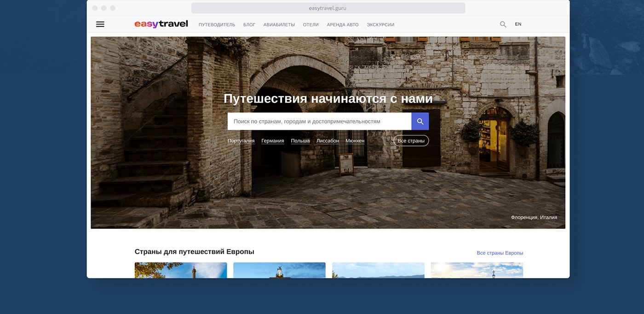Click the Путешествия начинаются с нами headline
The width and height of the screenshot is (644, 314).
click(x=328, y=99)
